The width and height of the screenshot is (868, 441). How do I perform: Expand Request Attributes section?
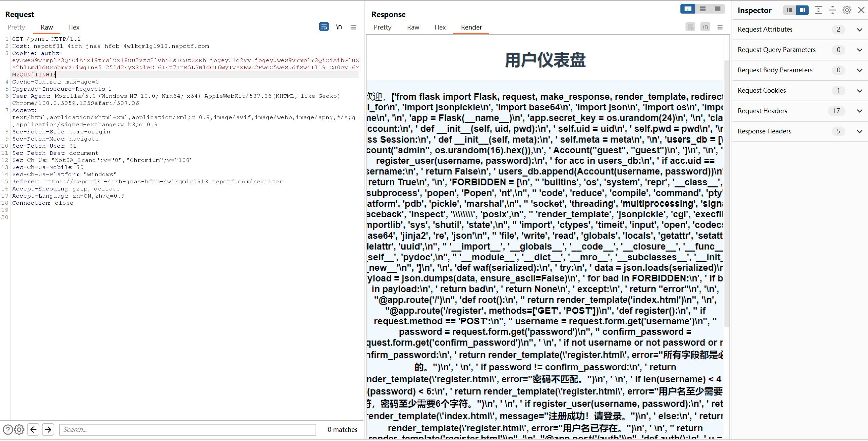(860, 30)
